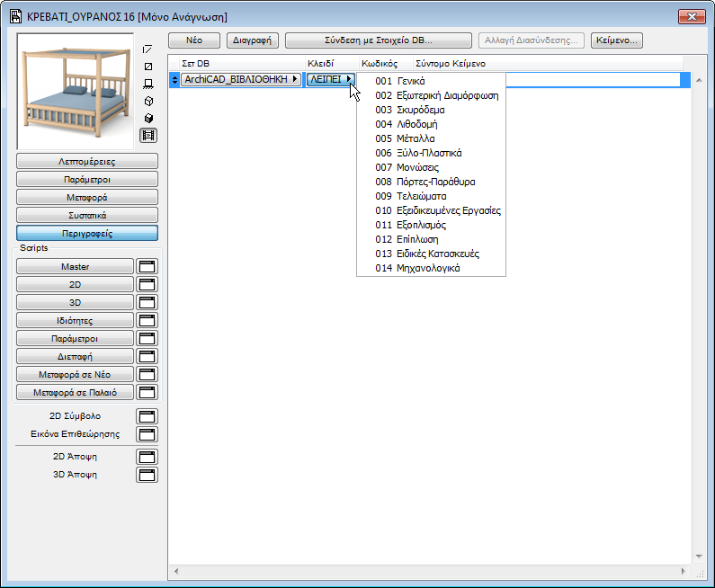Choose 002 Εξωτερική Διαμόρφωση
Image resolution: width=715 pixels, height=588 pixels.
click(432, 95)
